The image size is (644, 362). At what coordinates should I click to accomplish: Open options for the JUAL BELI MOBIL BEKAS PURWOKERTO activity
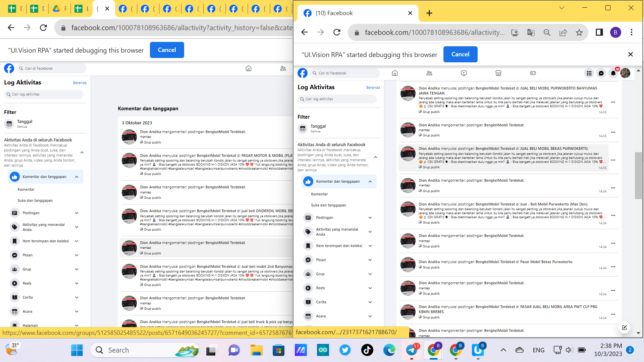[x=613, y=160]
